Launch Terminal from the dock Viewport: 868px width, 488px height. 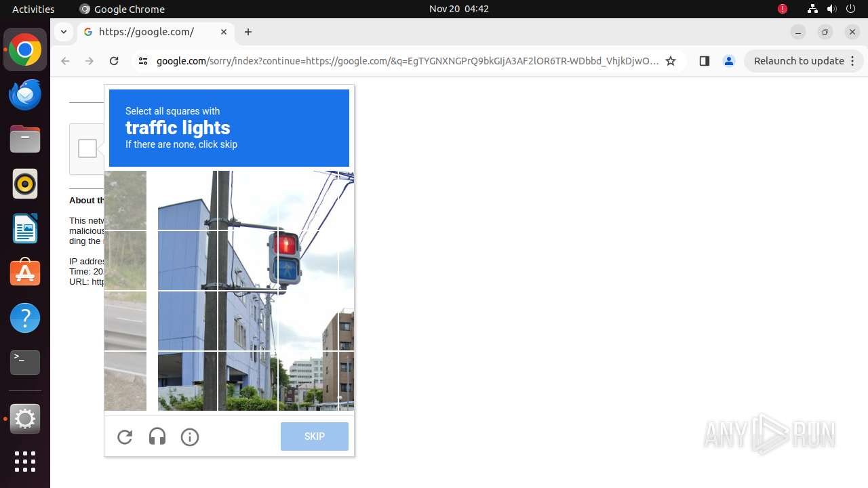[x=25, y=363]
